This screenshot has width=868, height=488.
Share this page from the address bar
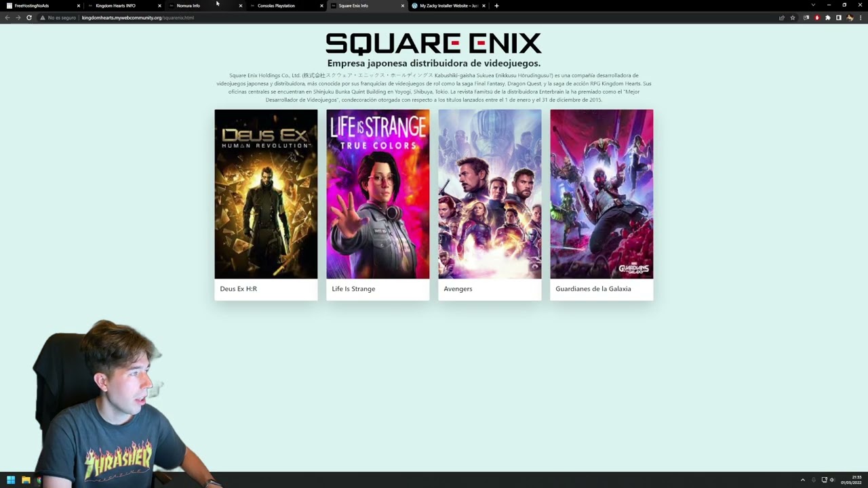(781, 18)
